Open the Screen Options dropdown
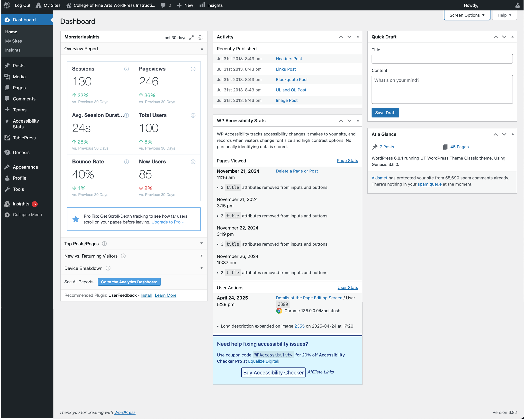 click(x=467, y=15)
